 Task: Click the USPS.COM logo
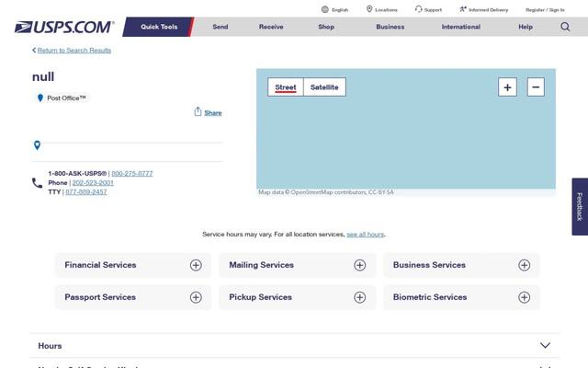[x=64, y=27]
